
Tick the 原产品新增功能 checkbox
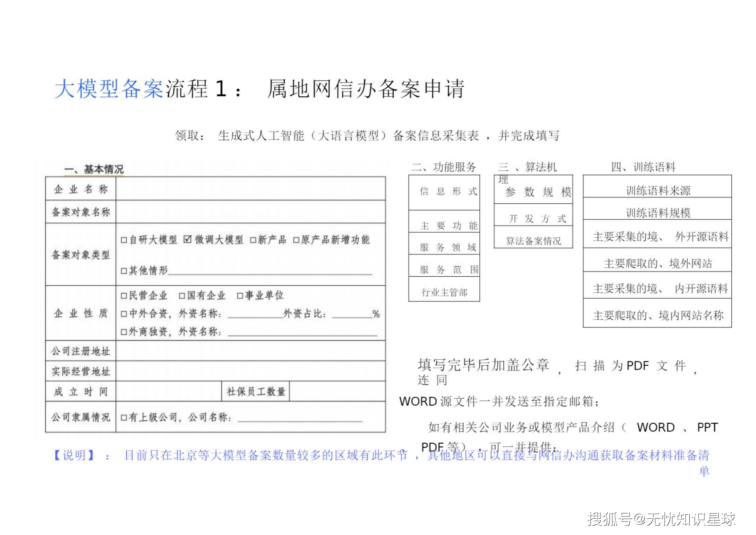(296, 240)
